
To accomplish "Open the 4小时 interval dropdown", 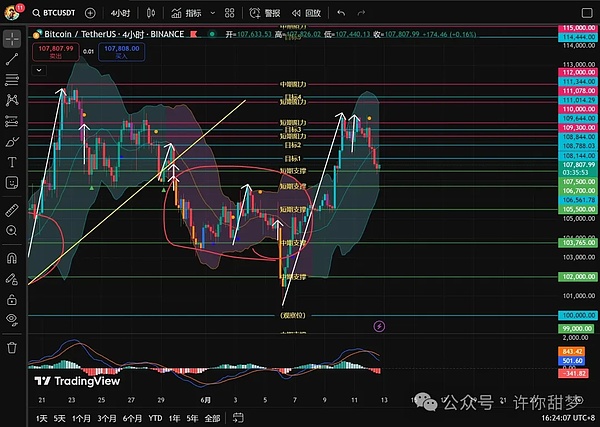I will (x=120, y=13).
